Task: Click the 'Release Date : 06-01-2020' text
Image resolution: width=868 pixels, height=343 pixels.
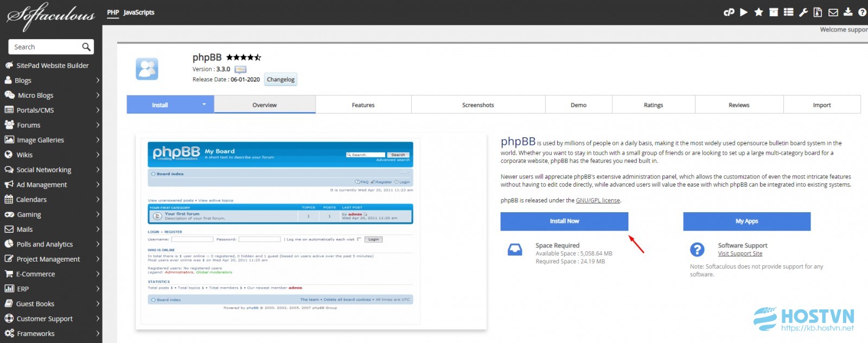Action: (226, 79)
